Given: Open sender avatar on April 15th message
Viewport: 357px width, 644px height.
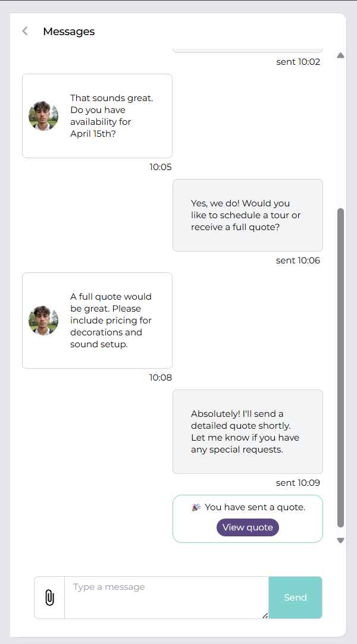Looking at the screenshot, I should (43, 116).
